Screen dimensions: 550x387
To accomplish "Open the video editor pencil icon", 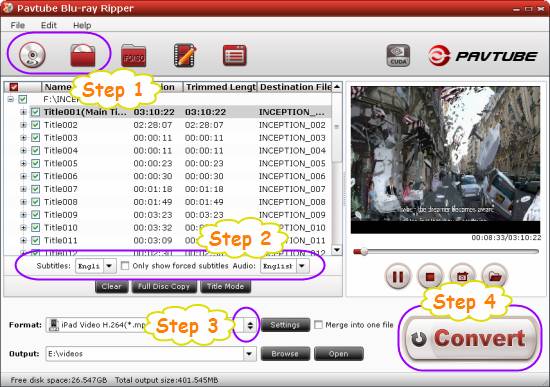I will (x=185, y=55).
